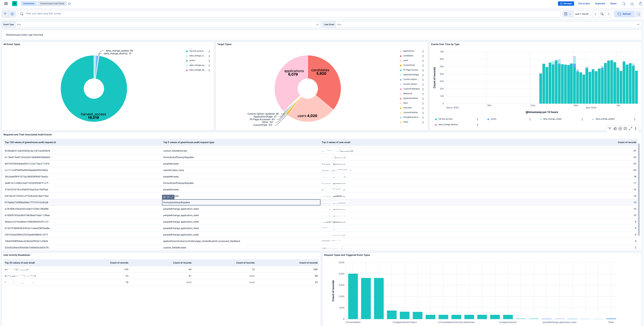Download the dashboard using the download icon
The height and width of the screenshot is (326, 644).
tap(632, 4)
